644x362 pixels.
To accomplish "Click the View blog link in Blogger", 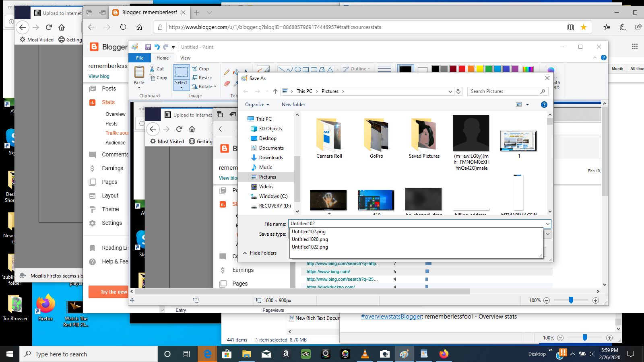I will [x=99, y=76].
